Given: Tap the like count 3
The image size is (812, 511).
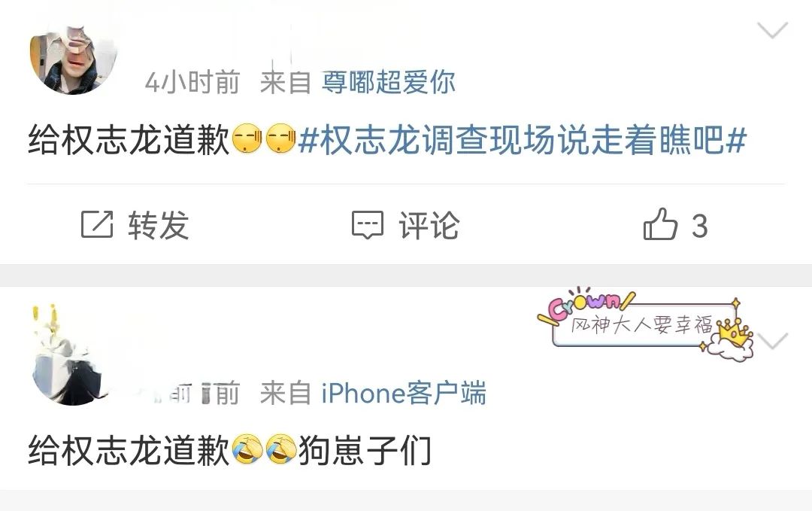Looking at the screenshot, I should pyautogui.click(x=700, y=226).
